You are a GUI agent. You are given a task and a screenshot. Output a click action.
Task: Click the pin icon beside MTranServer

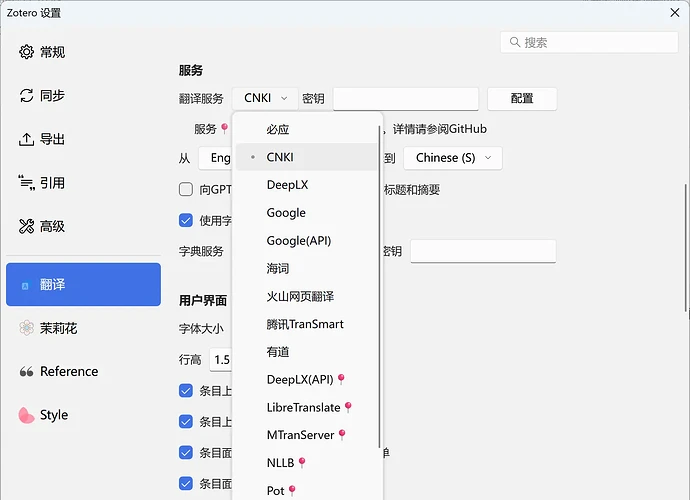tap(342, 435)
